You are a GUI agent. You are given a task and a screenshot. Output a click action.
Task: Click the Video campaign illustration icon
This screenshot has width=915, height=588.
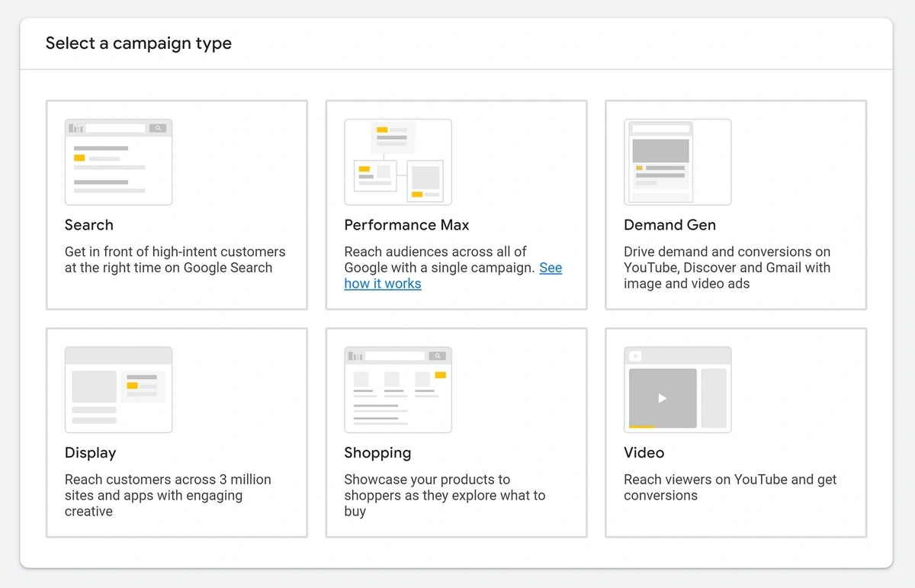coord(677,390)
